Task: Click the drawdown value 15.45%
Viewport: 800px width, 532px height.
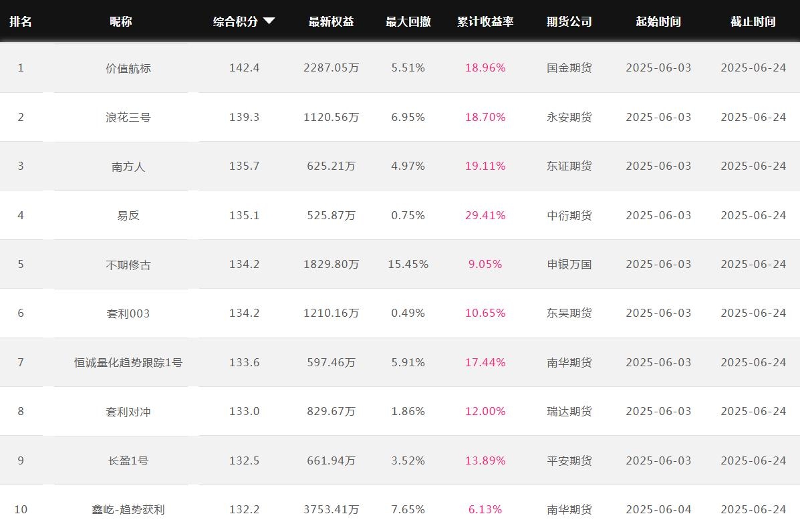Action: [x=408, y=264]
